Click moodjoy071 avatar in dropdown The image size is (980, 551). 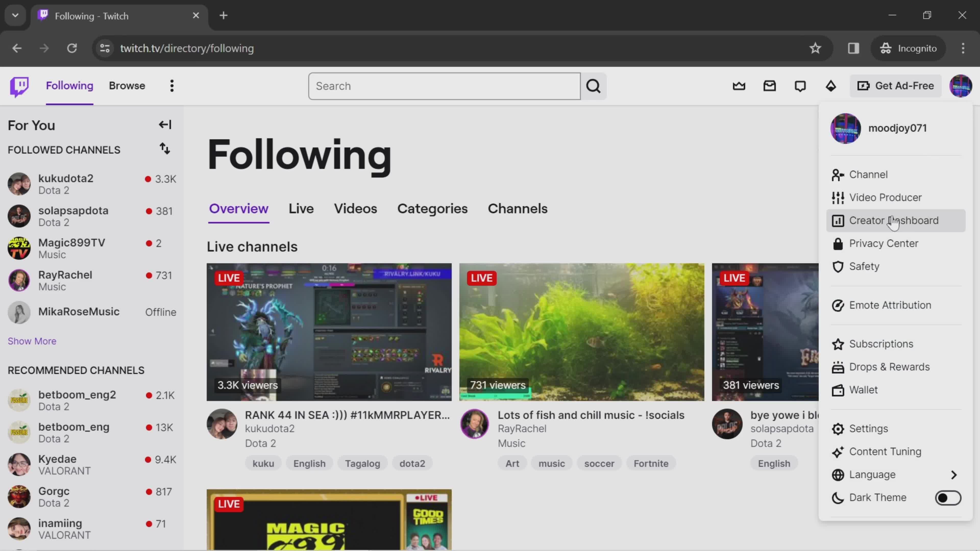point(845,129)
